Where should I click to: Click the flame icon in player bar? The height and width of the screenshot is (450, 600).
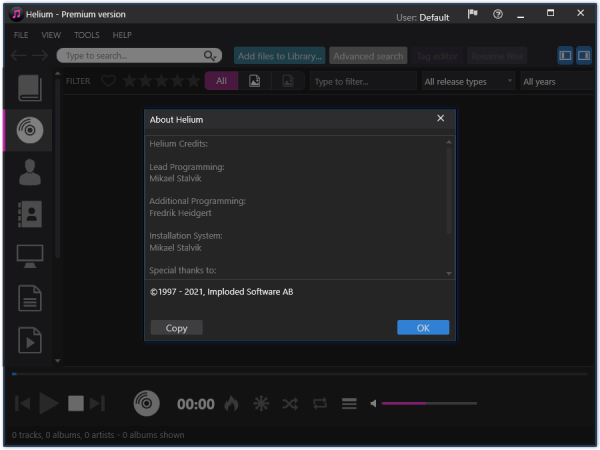(232, 403)
